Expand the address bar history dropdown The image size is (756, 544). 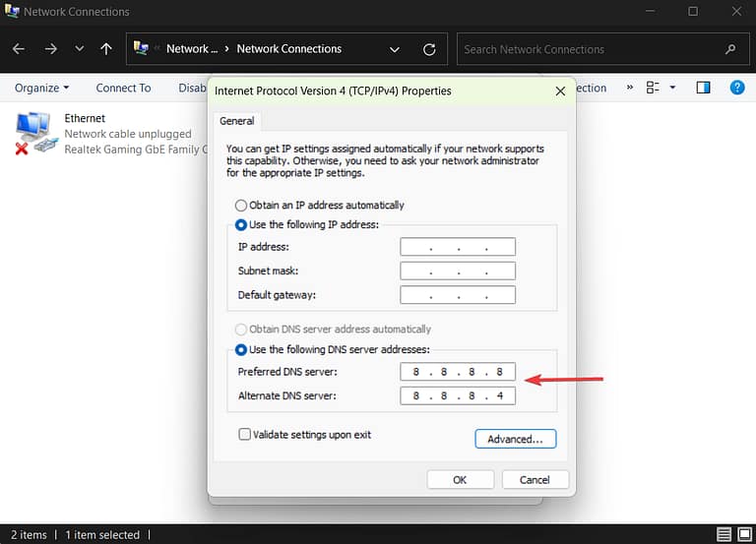(x=395, y=49)
